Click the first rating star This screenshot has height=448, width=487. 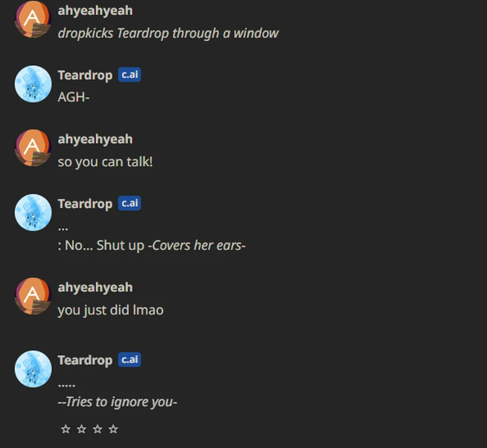tap(66, 429)
